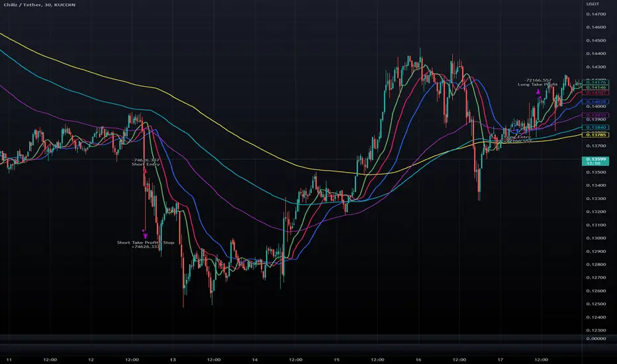
Task: Click the blue moving average price tag 0.14038
Action: 595,101
